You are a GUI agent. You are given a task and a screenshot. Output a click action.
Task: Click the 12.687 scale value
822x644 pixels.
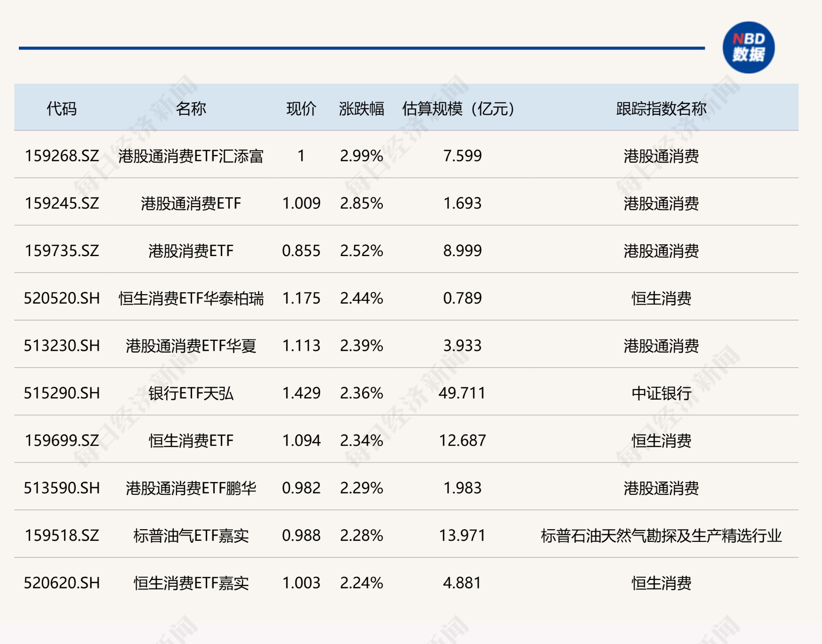tap(462, 441)
